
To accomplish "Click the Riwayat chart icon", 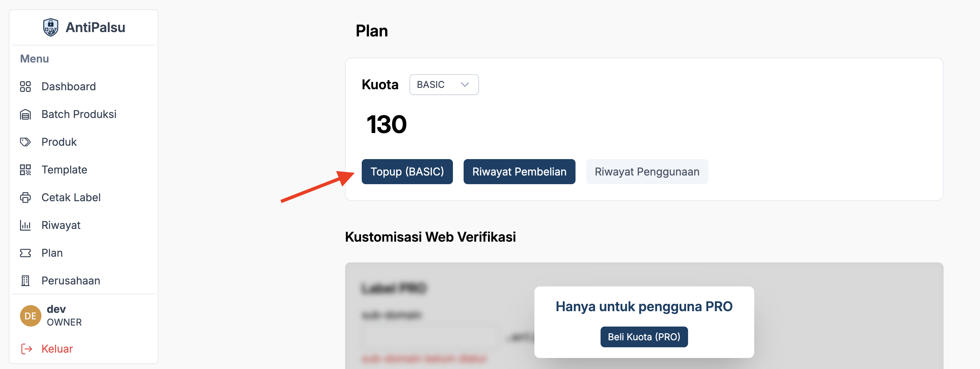I will pos(25,225).
